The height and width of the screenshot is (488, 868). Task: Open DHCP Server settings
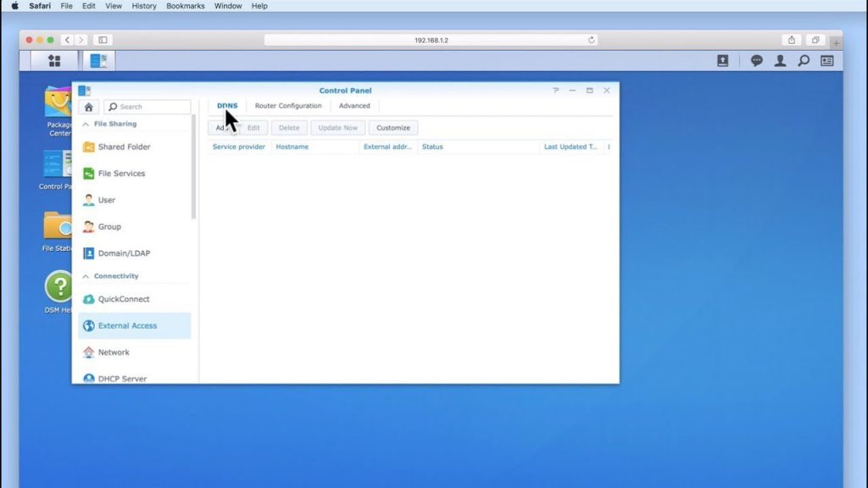(135, 378)
